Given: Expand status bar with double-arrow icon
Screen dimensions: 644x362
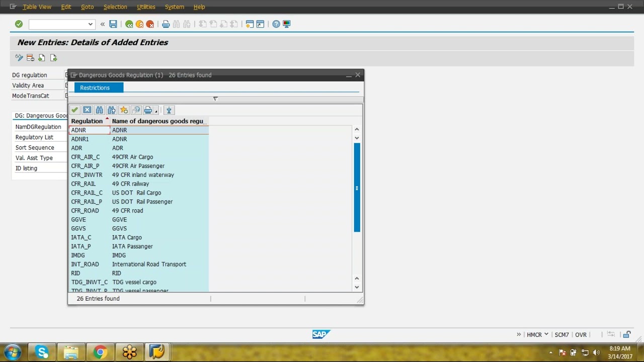Looking at the screenshot, I should pos(519,335).
